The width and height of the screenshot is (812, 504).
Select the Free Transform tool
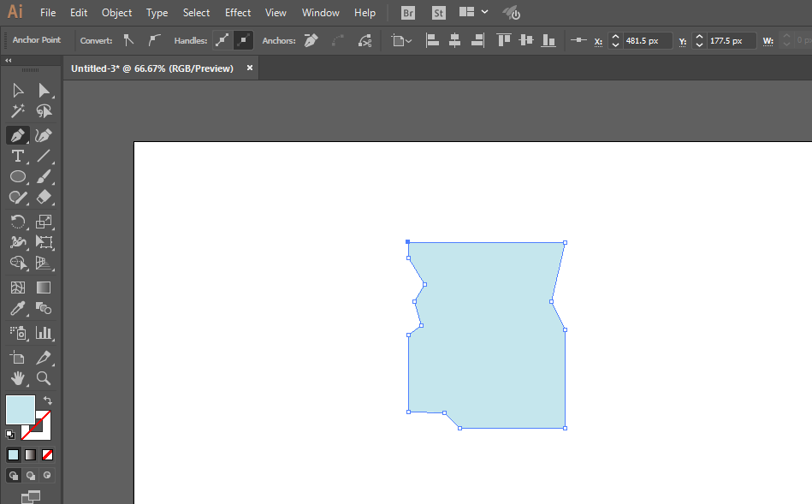[44, 242]
